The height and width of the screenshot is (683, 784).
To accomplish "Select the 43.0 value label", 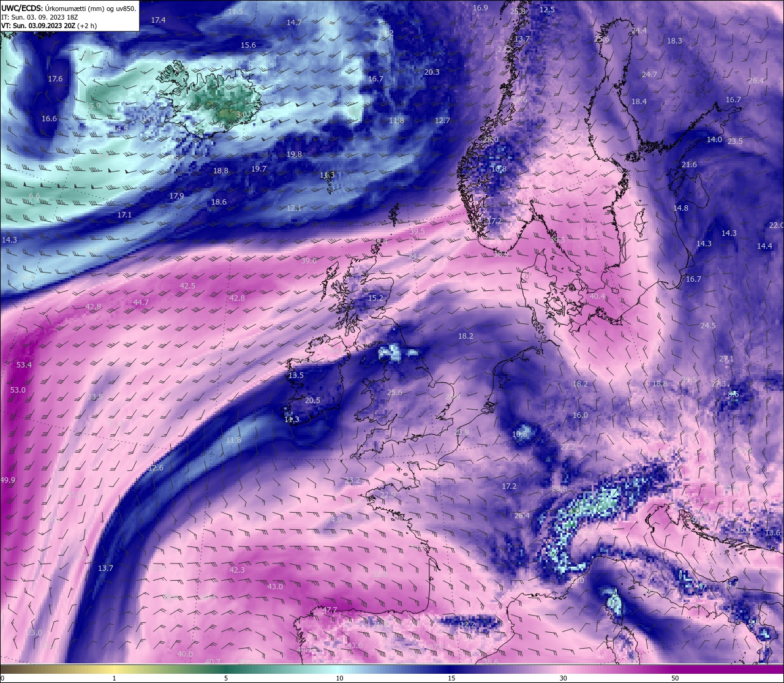I will (x=276, y=586).
